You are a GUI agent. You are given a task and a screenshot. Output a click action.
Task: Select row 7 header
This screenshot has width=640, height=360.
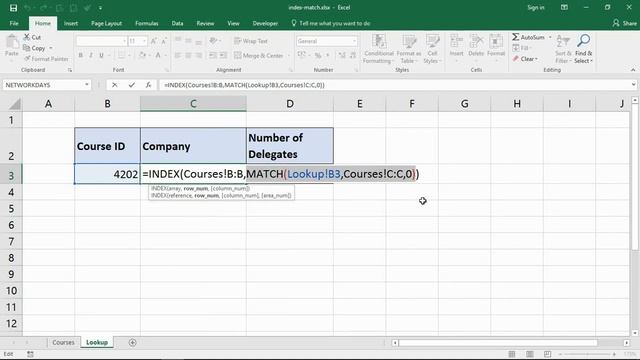pos(11,241)
